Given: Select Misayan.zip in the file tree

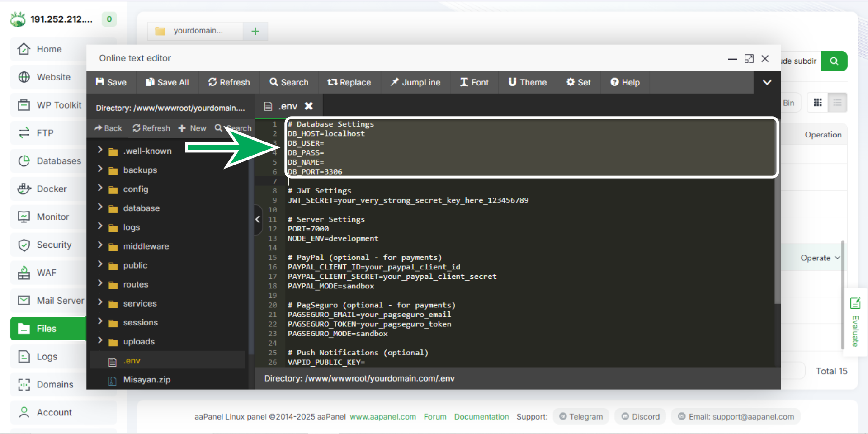Looking at the screenshot, I should pos(146,380).
